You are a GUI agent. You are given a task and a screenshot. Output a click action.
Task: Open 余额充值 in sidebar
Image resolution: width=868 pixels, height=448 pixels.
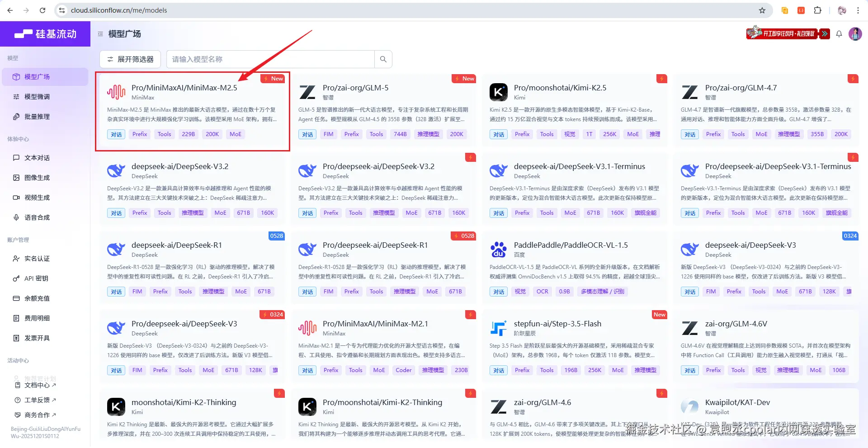(45, 298)
